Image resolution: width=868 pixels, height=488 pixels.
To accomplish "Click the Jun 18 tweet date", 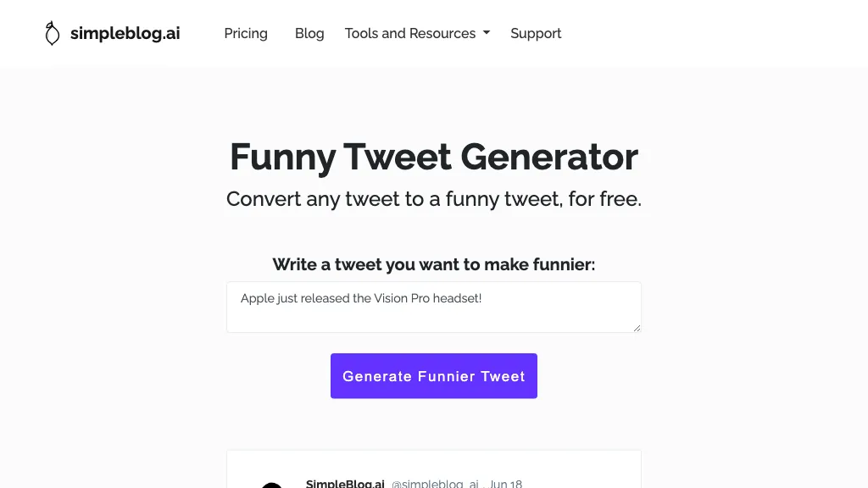I will point(506,484).
